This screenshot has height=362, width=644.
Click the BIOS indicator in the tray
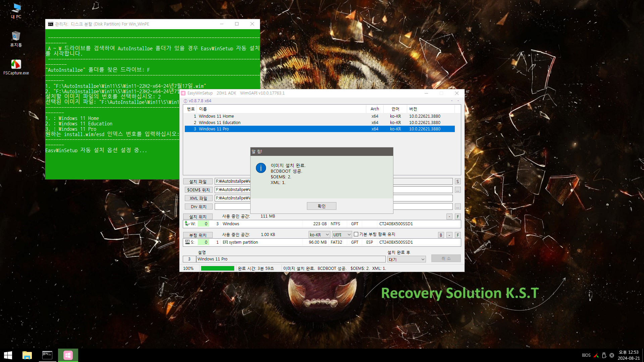coord(586,355)
